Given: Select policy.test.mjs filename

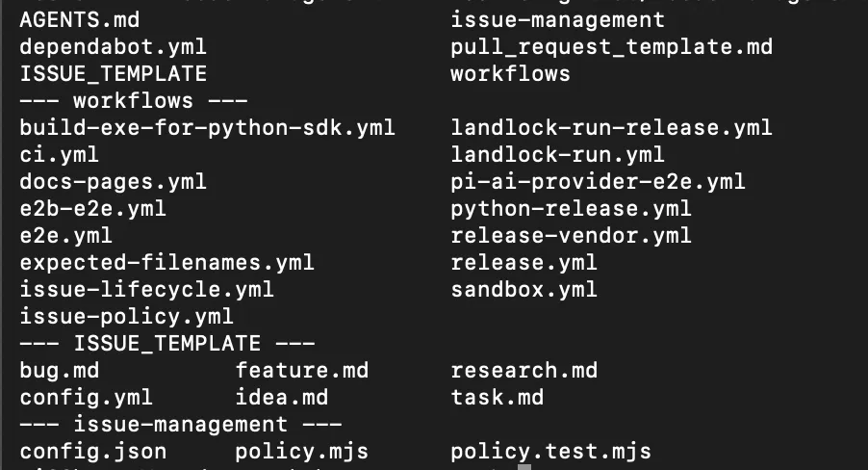Looking at the screenshot, I should point(551,452).
